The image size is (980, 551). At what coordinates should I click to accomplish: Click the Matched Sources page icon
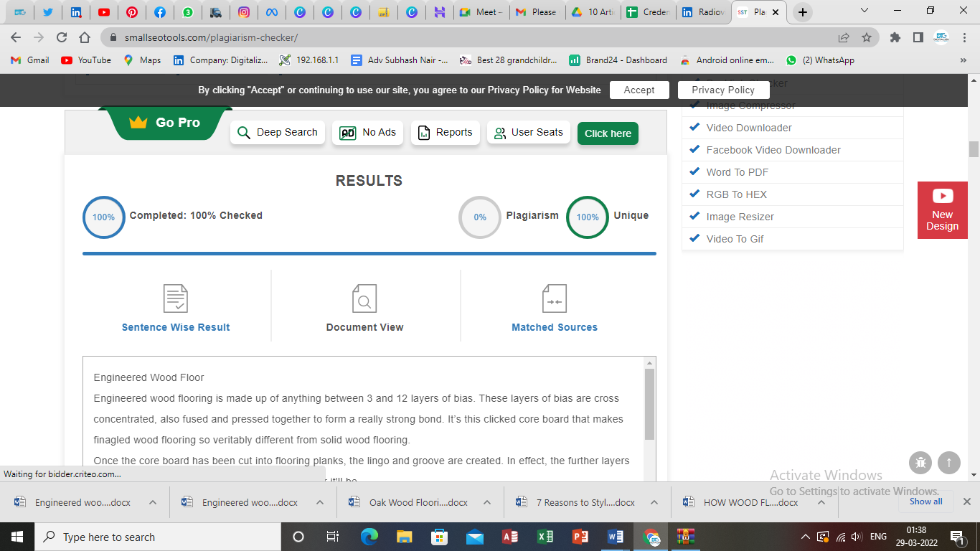[x=554, y=298]
